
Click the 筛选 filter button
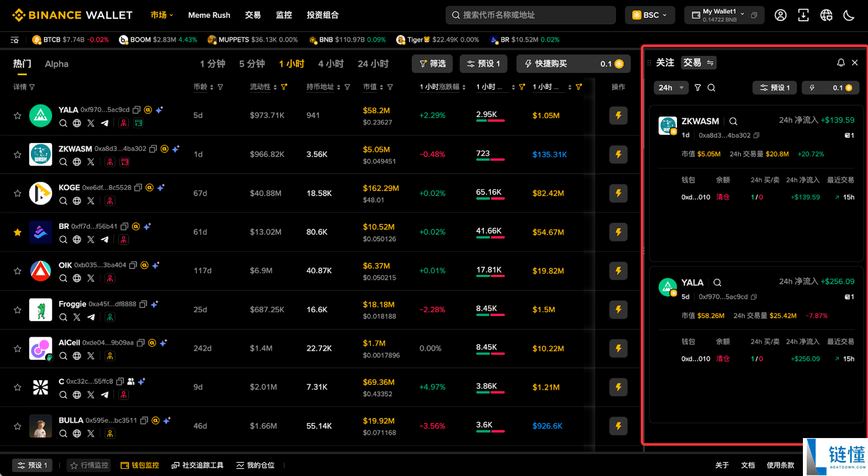point(432,64)
